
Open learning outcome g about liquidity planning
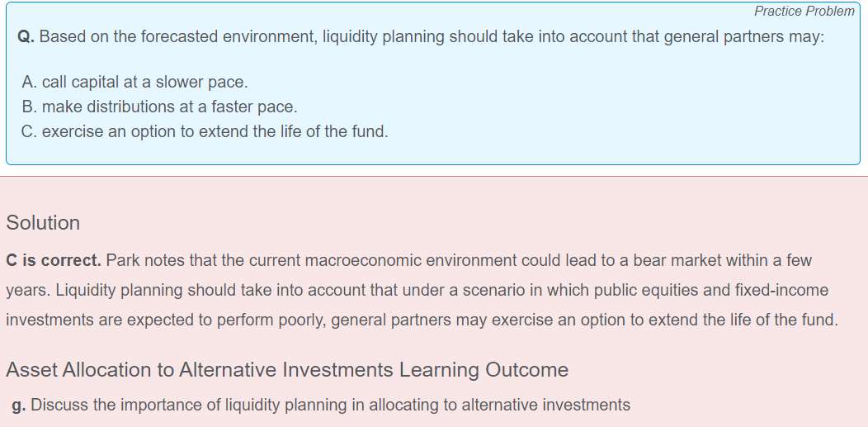330,405
